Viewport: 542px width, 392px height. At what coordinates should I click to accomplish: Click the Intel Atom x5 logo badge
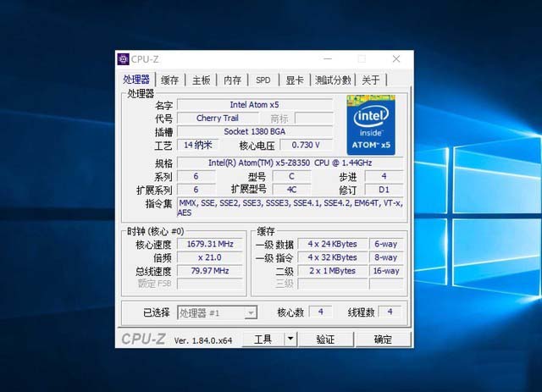coord(371,124)
